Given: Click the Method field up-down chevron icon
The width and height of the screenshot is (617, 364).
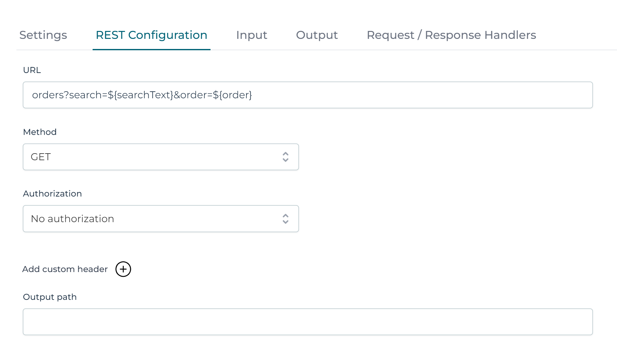Looking at the screenshot, I should [285, 157].
